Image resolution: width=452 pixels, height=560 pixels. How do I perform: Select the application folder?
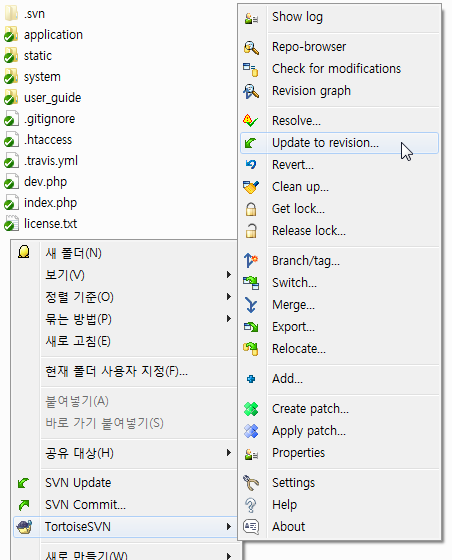pos(44,35)
